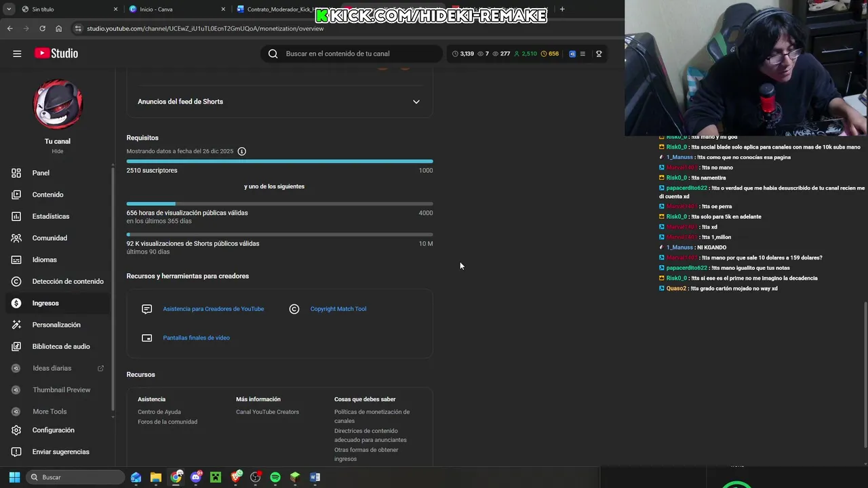Click the info icon beside the date
Image resolution: width=868 pixels, height=488 pixels.
(242, 151)
